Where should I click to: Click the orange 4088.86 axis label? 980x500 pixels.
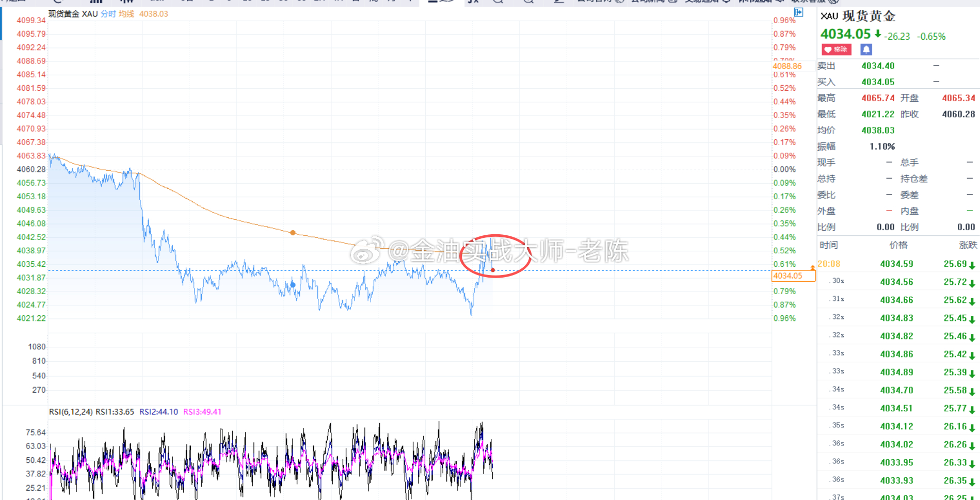787,66
